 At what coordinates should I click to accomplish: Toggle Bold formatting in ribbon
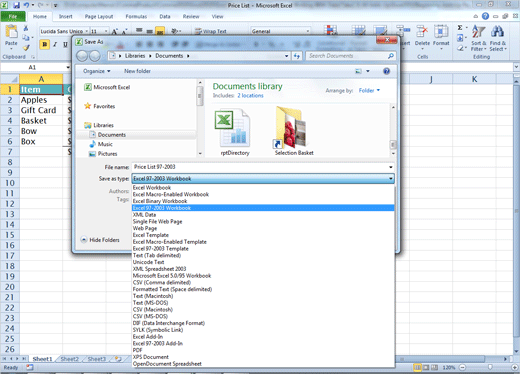(44, 44)
